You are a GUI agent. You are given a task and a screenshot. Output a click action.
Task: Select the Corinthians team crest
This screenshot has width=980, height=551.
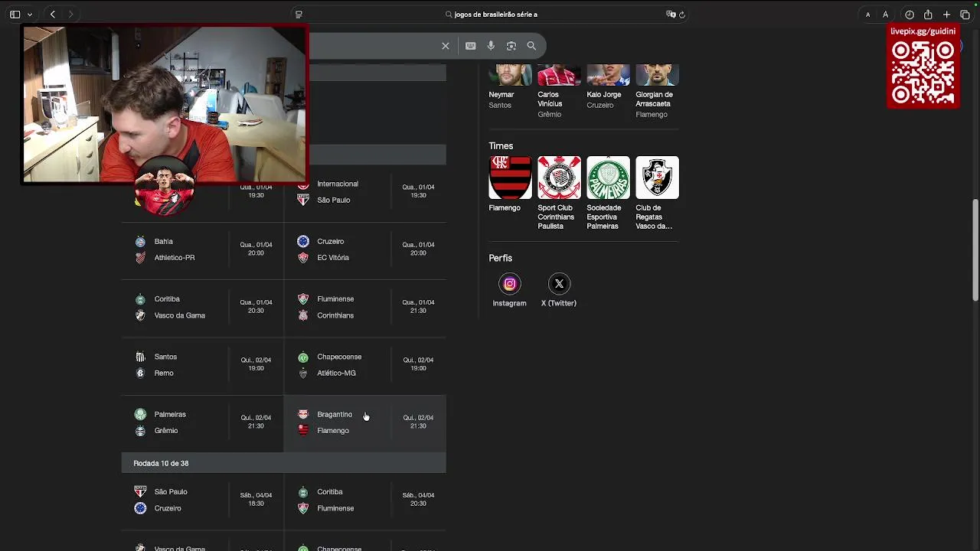point(559,178)
